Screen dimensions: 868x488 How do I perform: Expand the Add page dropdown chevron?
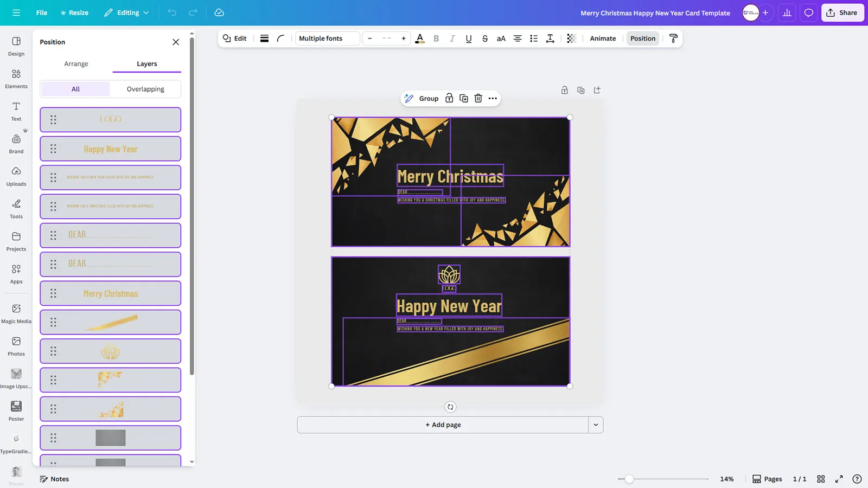(x=596, y=425)
